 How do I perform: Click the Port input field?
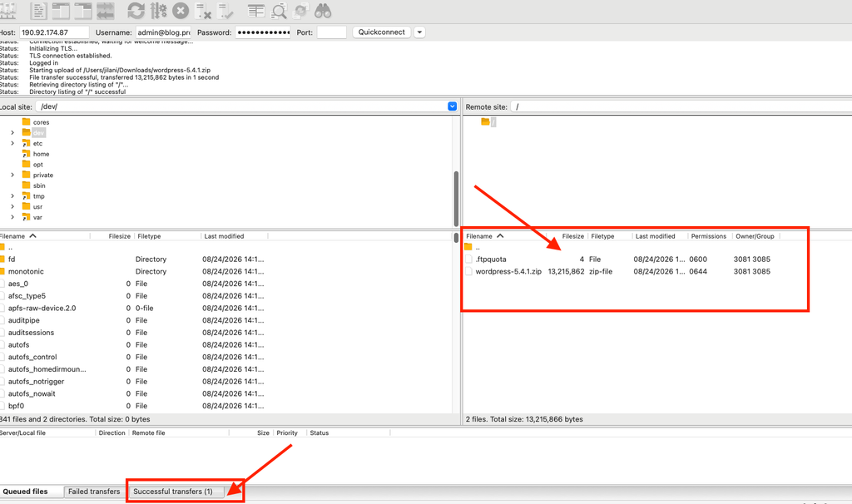331,32
